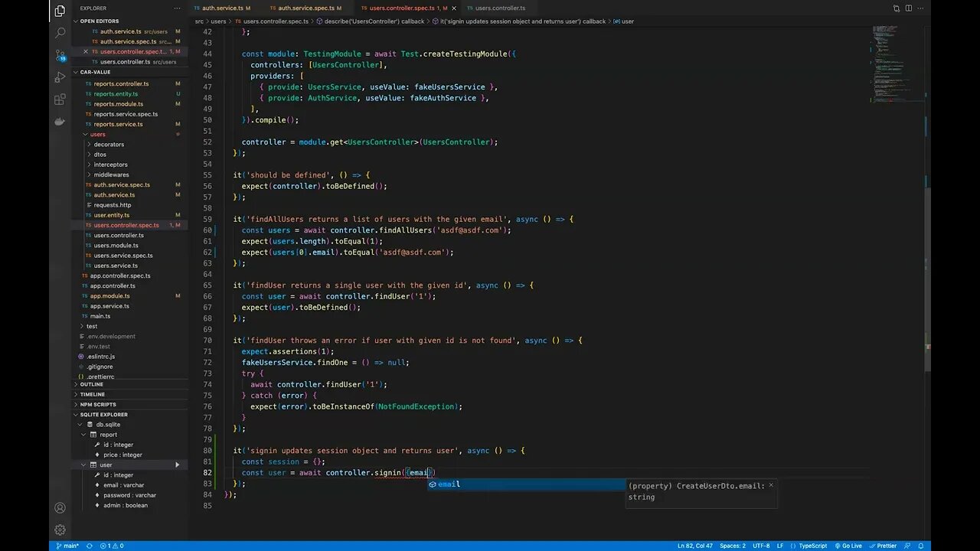Open the Search view in activity bar

pos(60,33)
